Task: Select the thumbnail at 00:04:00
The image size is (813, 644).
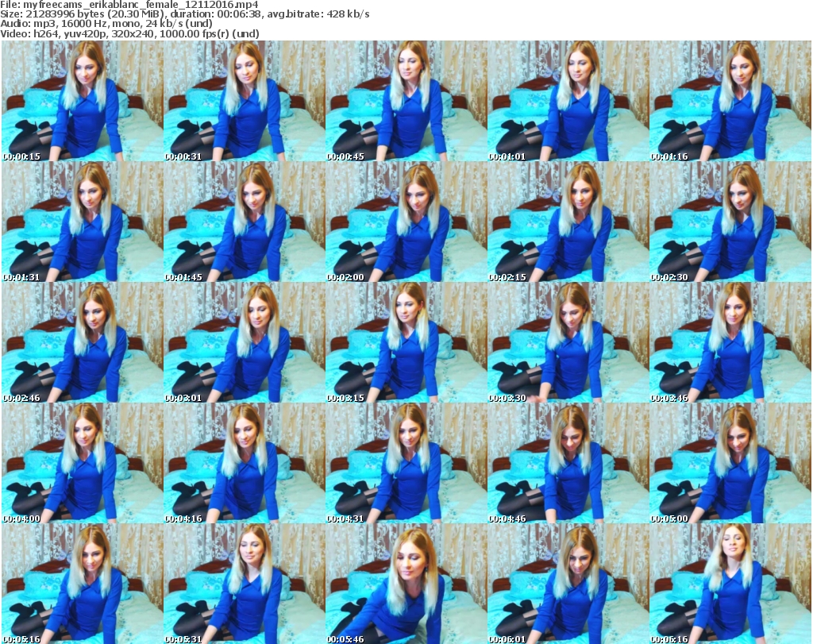Action: click(x=82, y=463)
